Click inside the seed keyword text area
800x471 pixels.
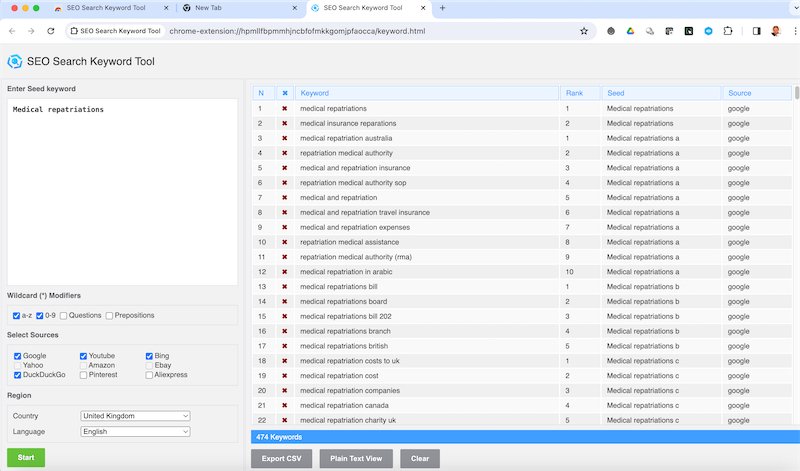coord(122,190)
